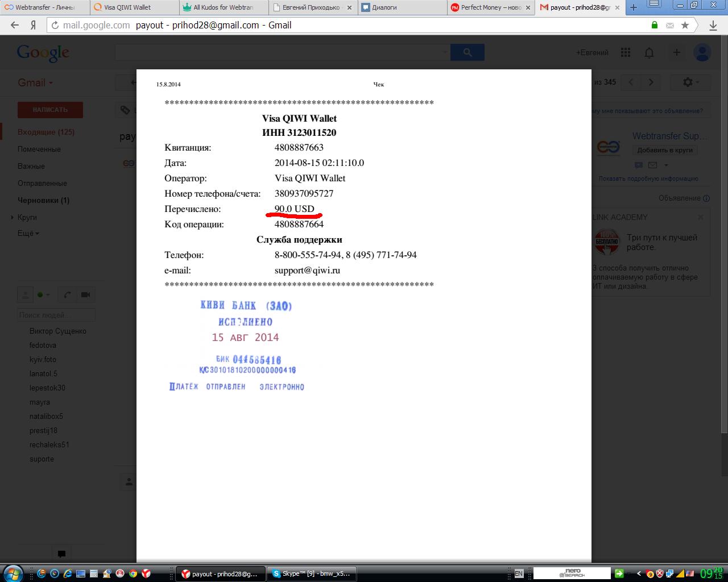Open the Webtransfer Sup... contact name
This screenshot has height=582, width=728.
coord(670,136)
